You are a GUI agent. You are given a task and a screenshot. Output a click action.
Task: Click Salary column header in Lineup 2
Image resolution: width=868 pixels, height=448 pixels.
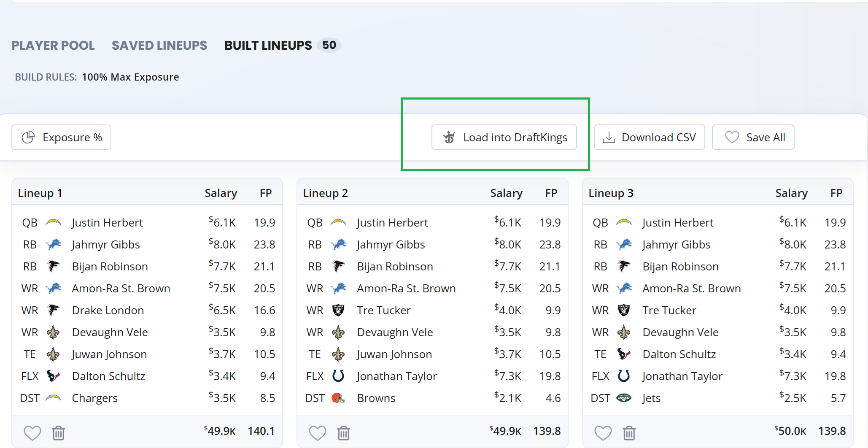(x=506, y=193)
